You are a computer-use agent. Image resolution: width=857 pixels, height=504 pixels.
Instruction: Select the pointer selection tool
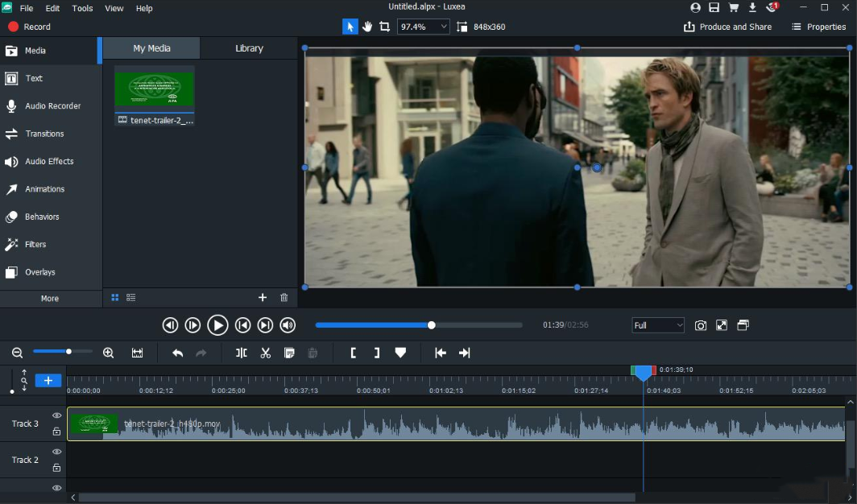pos(350,27)
